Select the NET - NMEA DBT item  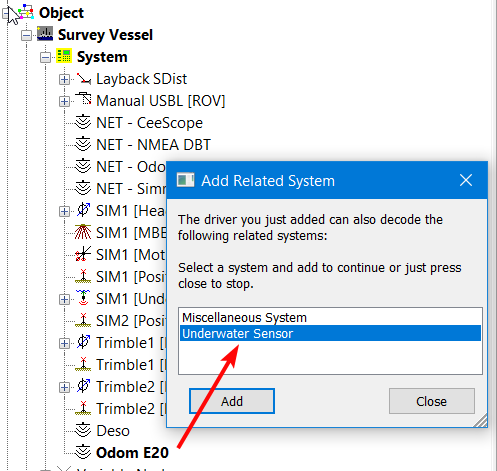153,145
